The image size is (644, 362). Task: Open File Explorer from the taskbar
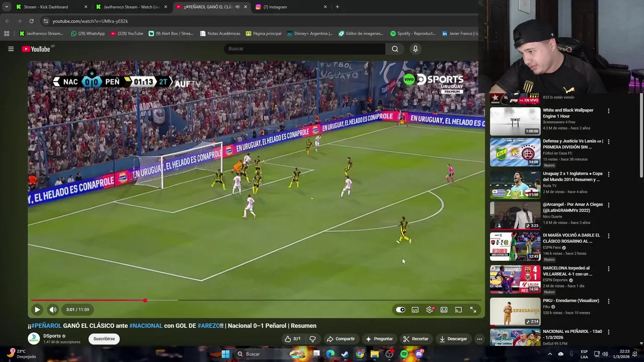[374, 354]
